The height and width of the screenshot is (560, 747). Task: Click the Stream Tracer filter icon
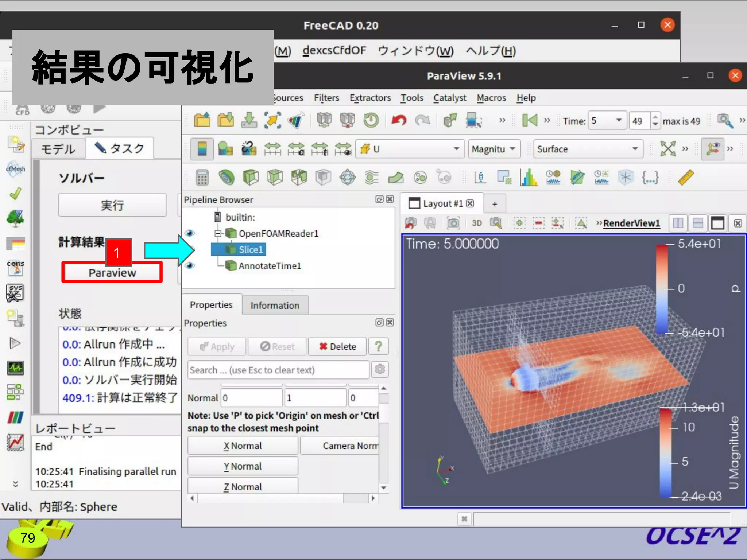(x=371, y=178)
